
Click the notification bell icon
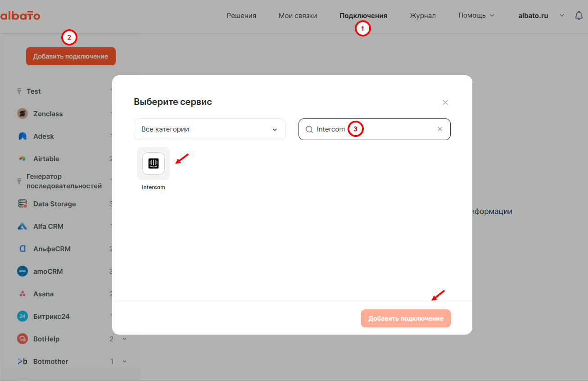coord(579,15)
